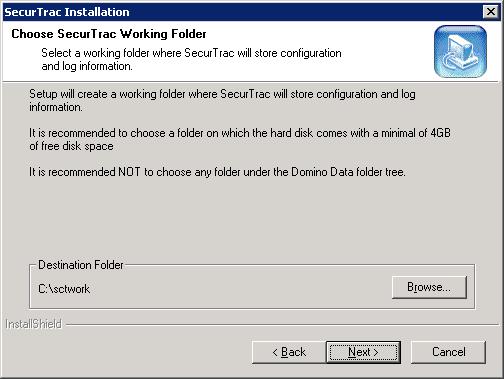Viewport: 504px width, 379px height.
Task: Click the 'Setup will create a working folder' paragraph
Action: point(222,100)
